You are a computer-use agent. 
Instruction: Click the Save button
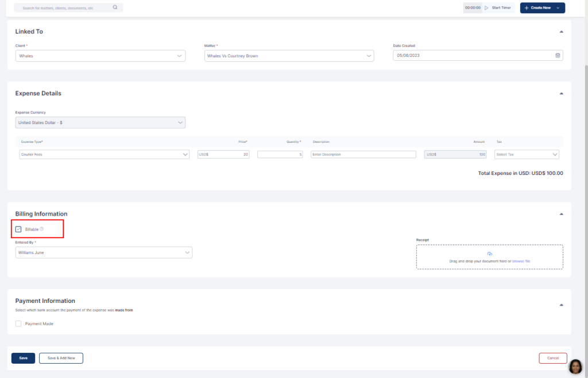click(x=23, y=358)
